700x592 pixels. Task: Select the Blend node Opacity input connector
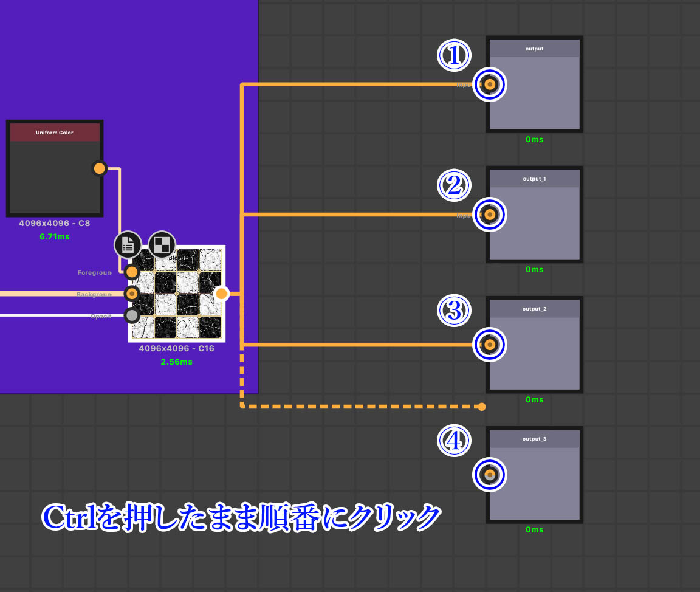132,315
